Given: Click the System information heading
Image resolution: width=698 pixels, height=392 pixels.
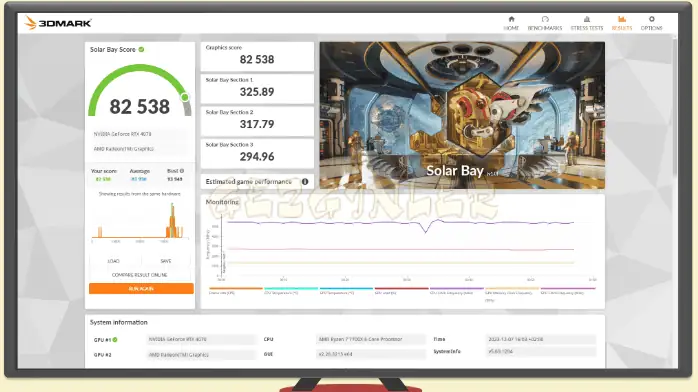Looking at the screenshot, I should (x=118, y=322).
